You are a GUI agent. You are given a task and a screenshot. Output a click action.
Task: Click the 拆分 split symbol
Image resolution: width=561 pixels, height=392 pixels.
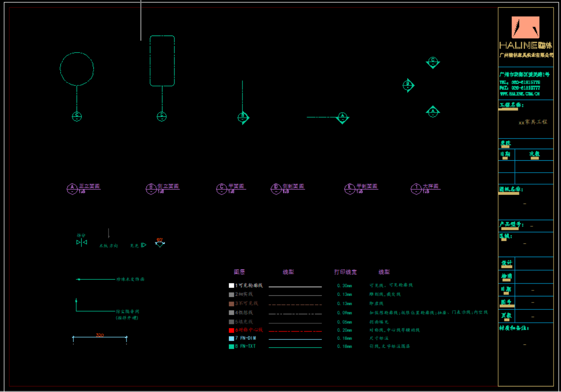(82, 242)
